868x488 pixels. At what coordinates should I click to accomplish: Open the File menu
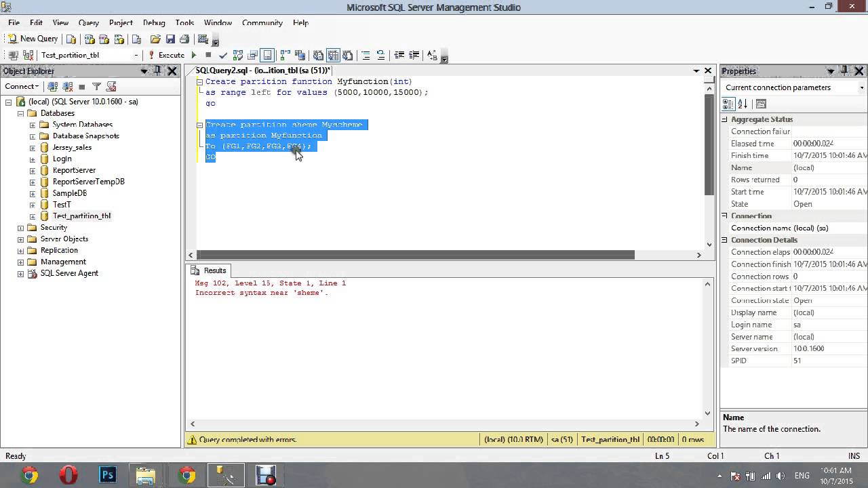pyautogui.click(x=14, y=22)
